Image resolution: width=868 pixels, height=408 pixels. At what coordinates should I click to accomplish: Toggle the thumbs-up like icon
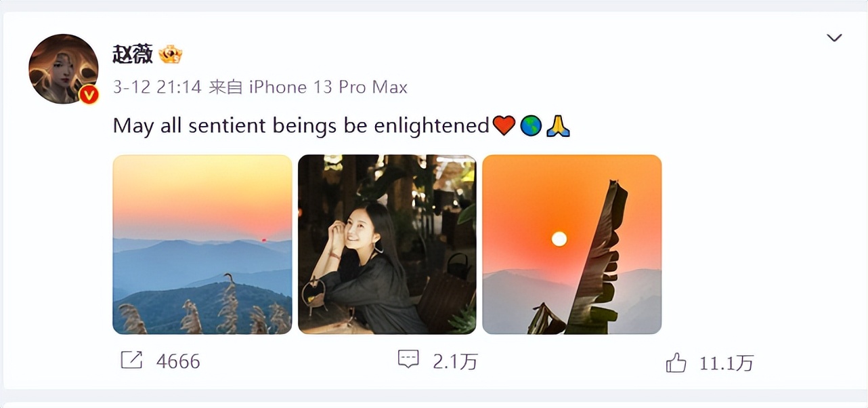click(676, 363)
